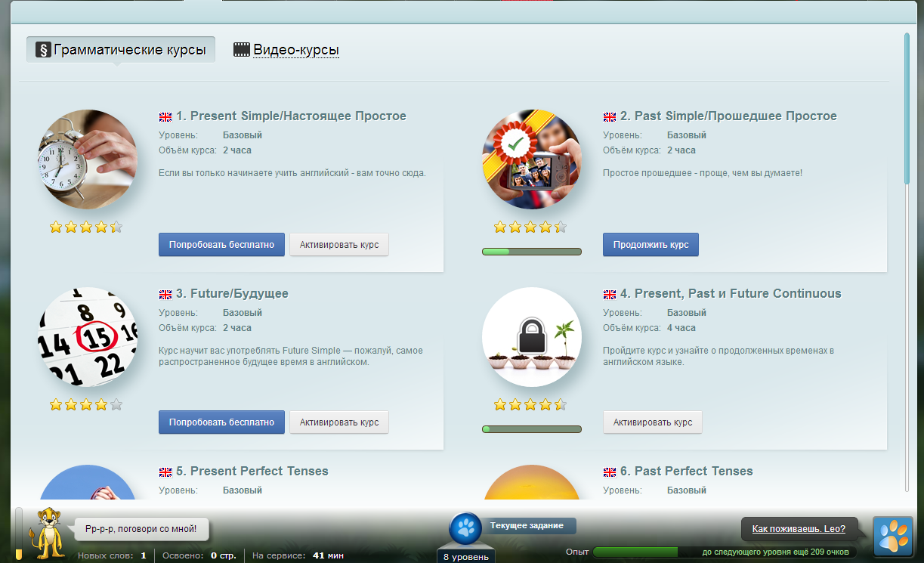Click the blue paw Текущее задание icon
The image size is (924, 563).
[x=465, y=528]
